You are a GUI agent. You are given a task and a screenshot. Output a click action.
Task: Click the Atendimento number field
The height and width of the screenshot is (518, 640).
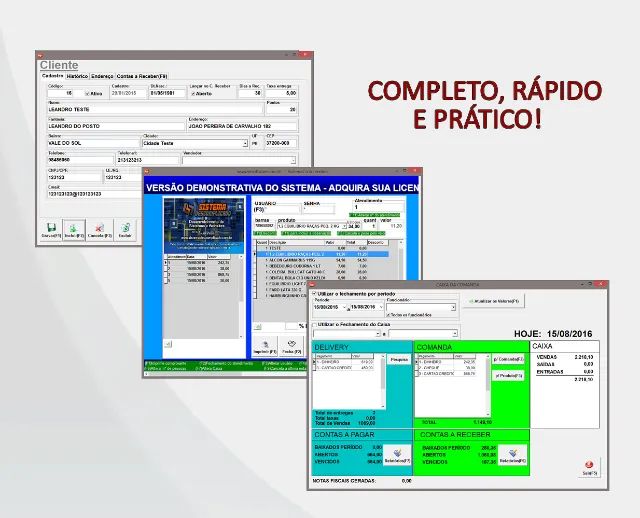click(x=378, y=207)
